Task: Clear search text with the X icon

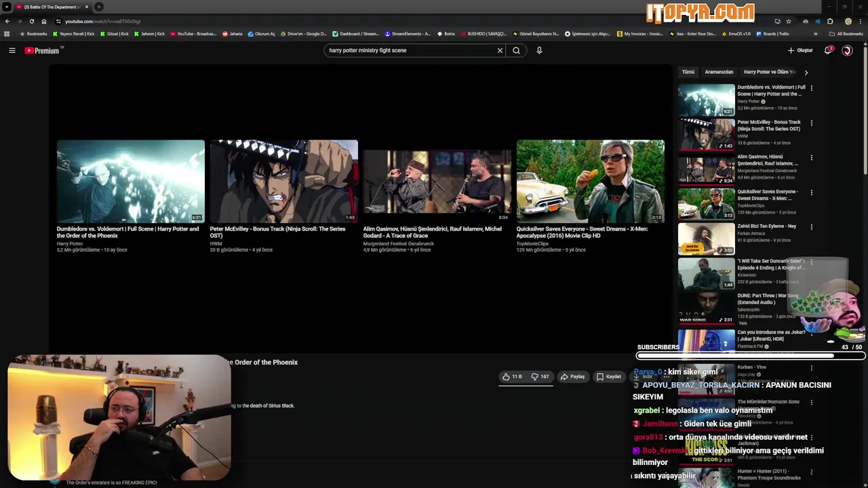Action: (500, 50)
